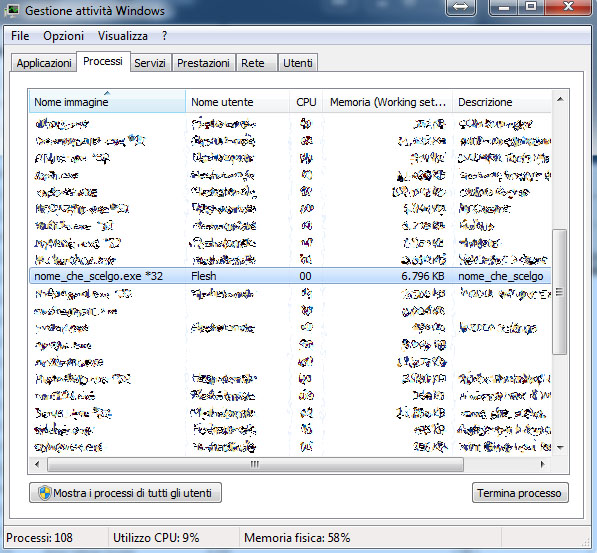597x553 pixels.
Task: Click Utilizzo CPU: 9% status entry
Action: 156,538
